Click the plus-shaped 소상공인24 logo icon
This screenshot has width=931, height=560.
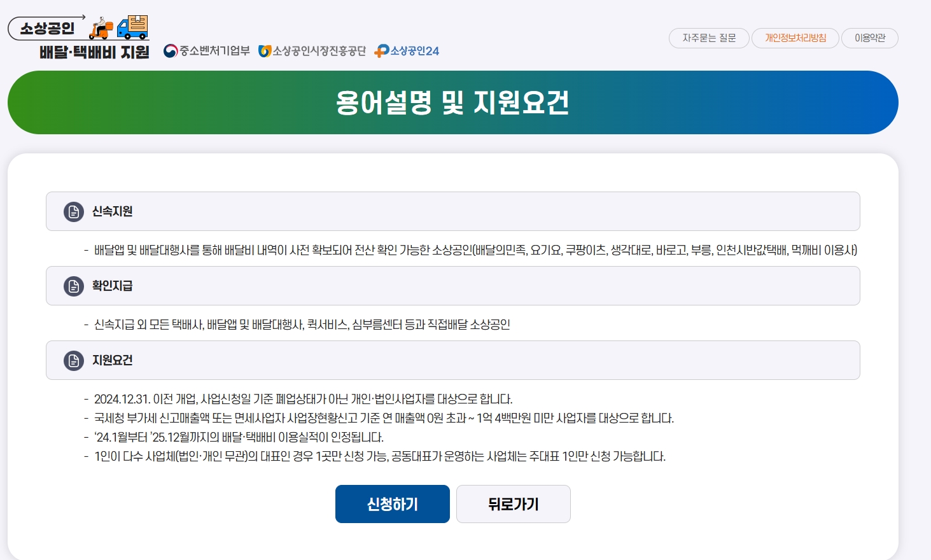pyautogui.click(x=382, y=51)
